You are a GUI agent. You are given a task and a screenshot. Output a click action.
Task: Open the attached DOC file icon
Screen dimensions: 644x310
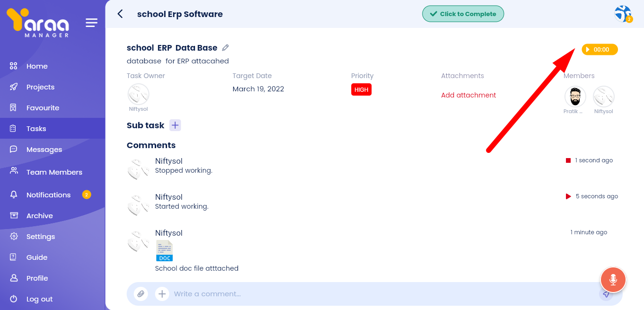(164, 251)
